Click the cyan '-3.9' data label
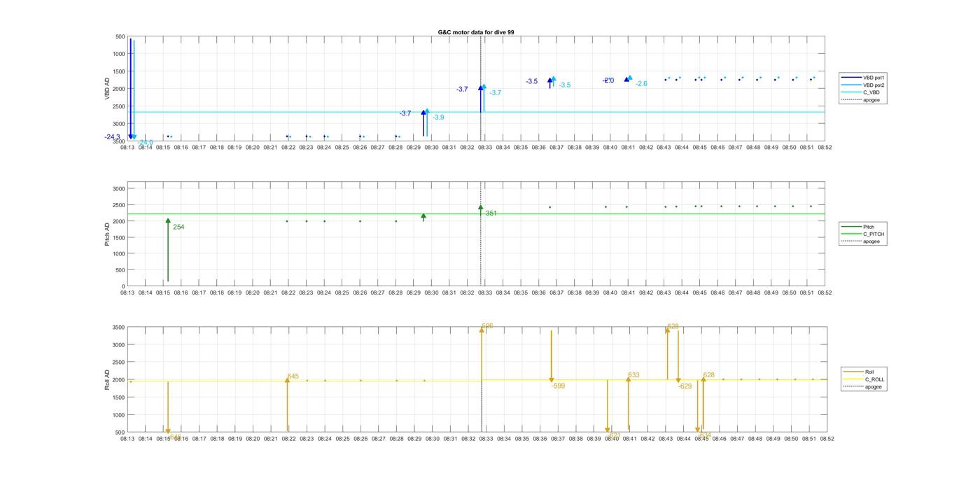980x485 pixels. [x=438, y=118]
